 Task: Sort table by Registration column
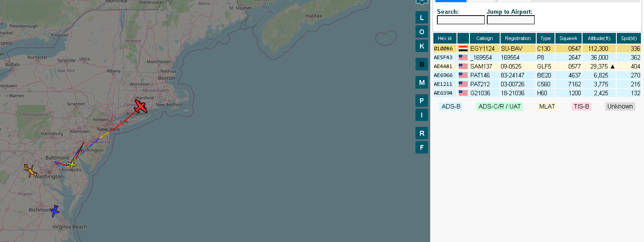click(x=518, y=38)
